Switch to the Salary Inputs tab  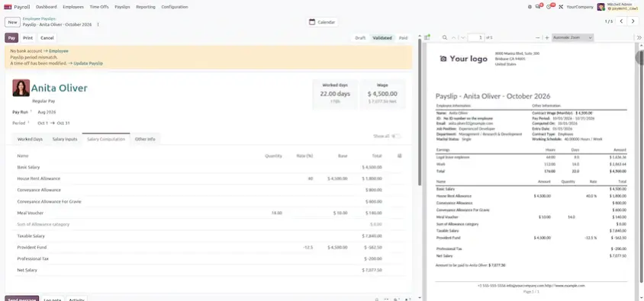tap(65, 139)
